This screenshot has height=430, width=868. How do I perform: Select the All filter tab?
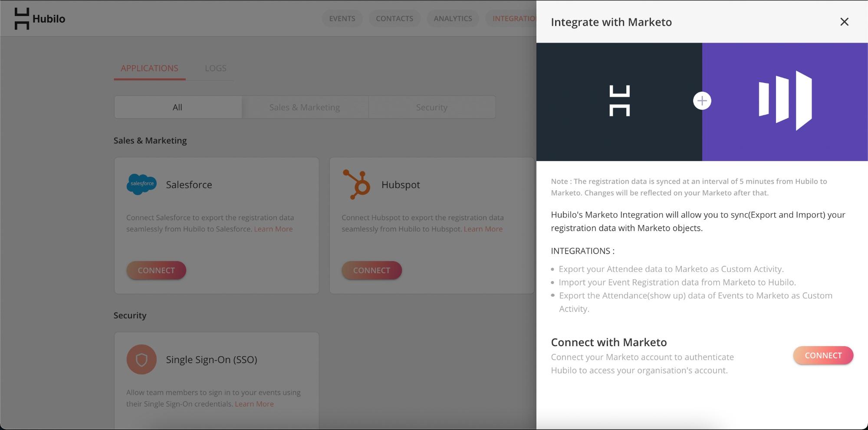tap(178, 107)
